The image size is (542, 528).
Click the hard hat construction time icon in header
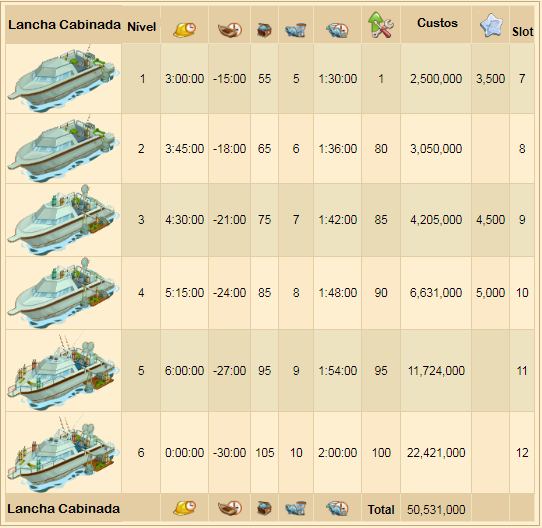coord(184,29)
